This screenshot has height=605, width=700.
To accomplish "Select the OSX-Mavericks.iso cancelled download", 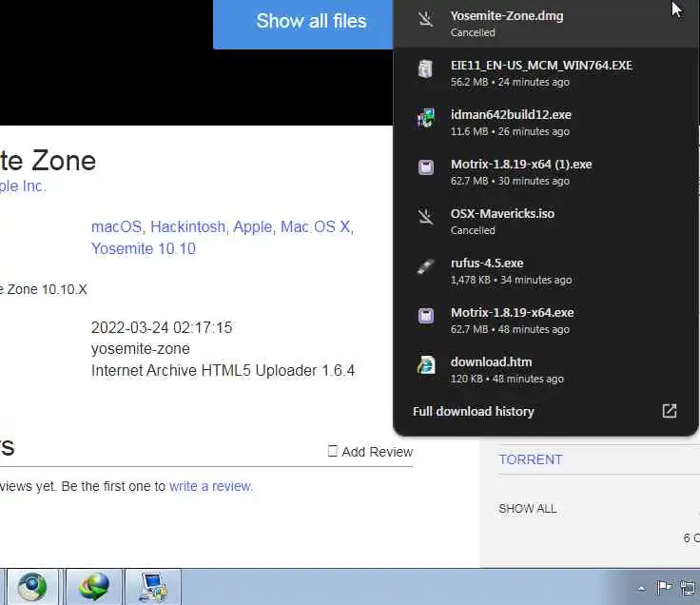I will pyautogui.click(x=546, y=222).
